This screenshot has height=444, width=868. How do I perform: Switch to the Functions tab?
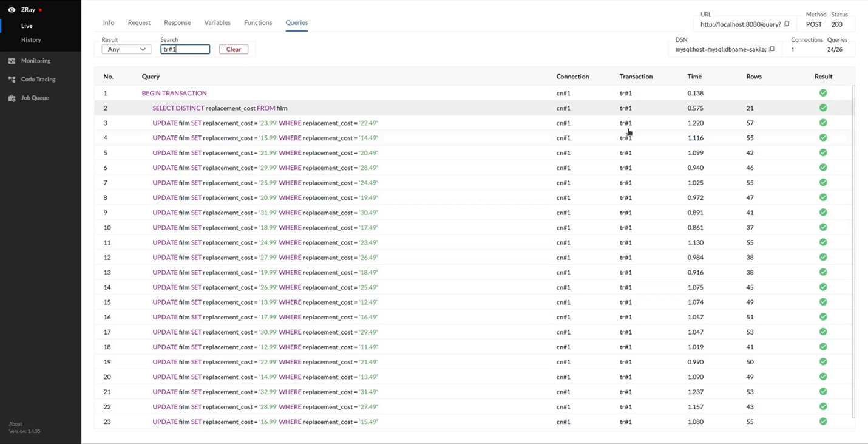(x=257, y=22)
